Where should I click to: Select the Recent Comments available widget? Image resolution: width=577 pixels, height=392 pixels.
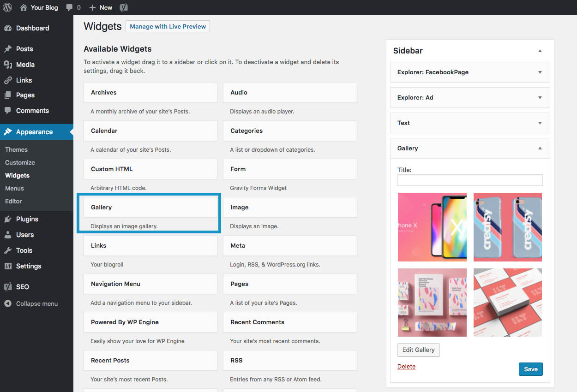click(290, 322)
